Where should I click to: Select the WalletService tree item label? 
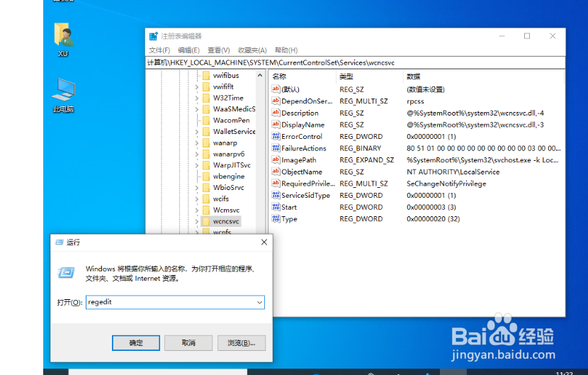234,131
